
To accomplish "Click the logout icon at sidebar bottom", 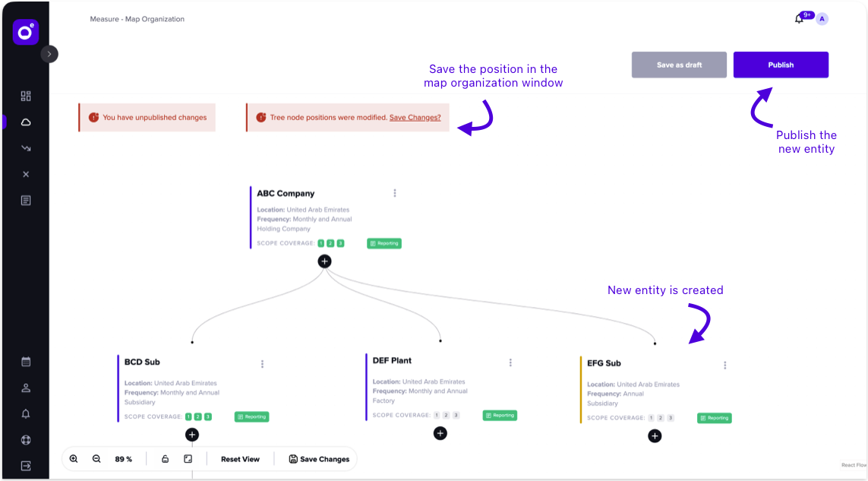I will tap(26, 466).
